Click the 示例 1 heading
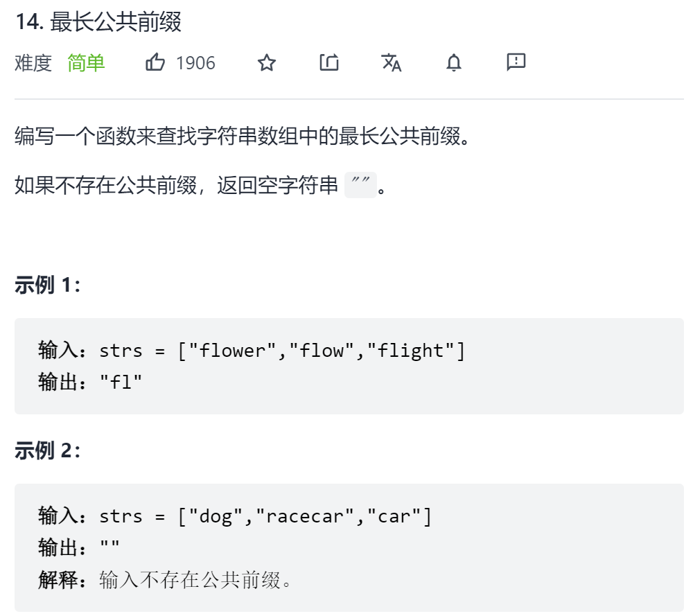The image size is (693, 616). pos(48,285)
